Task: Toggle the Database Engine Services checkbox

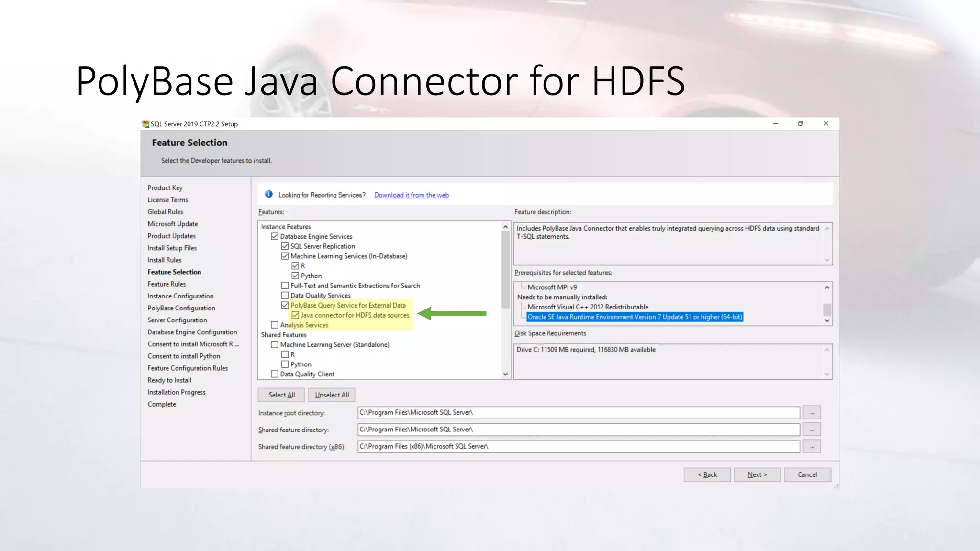Action: click(275, 236)
